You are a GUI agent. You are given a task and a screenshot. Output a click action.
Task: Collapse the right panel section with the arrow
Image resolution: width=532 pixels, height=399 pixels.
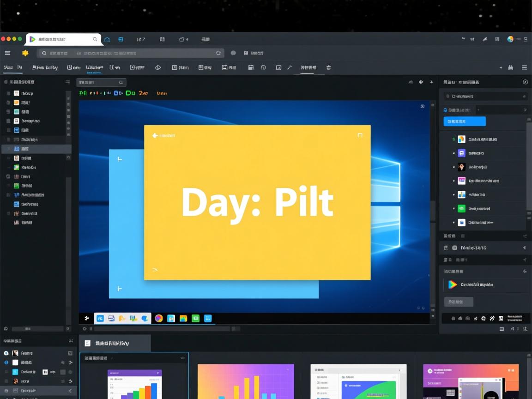pyautogui.click(x=524, y=248)
